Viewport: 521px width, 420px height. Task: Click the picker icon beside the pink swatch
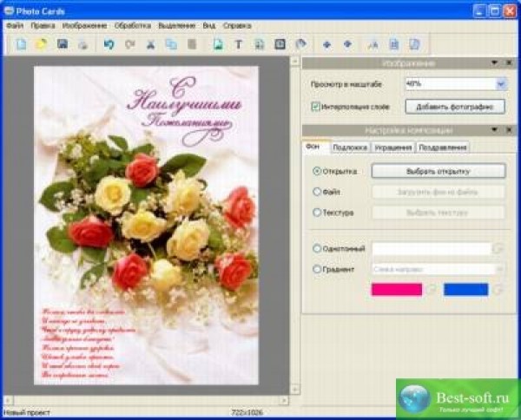pos(432,290)
